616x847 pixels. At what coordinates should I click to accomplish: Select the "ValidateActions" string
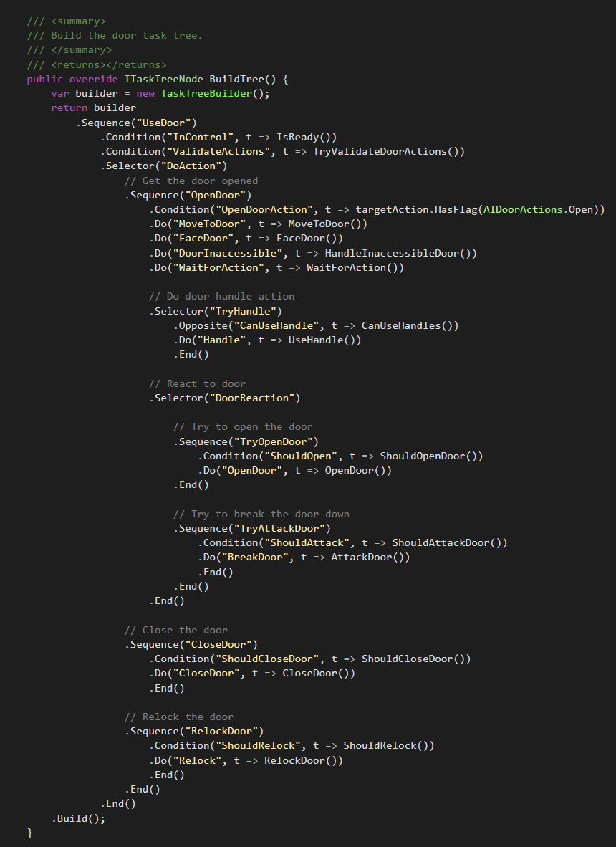click(218, 152)
